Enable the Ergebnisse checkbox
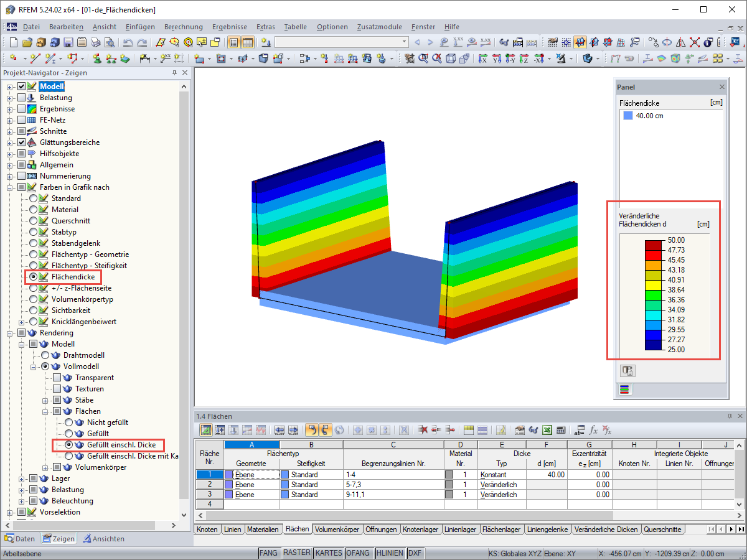747x560 pixels. [22, 109]
